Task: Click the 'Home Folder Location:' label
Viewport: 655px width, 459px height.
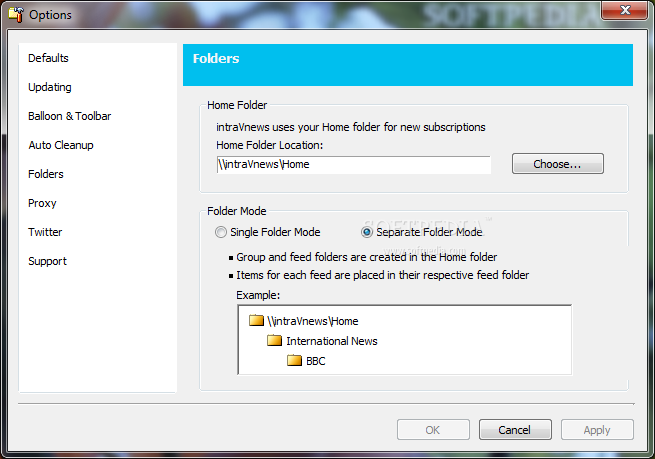Action: click(269, 145)
